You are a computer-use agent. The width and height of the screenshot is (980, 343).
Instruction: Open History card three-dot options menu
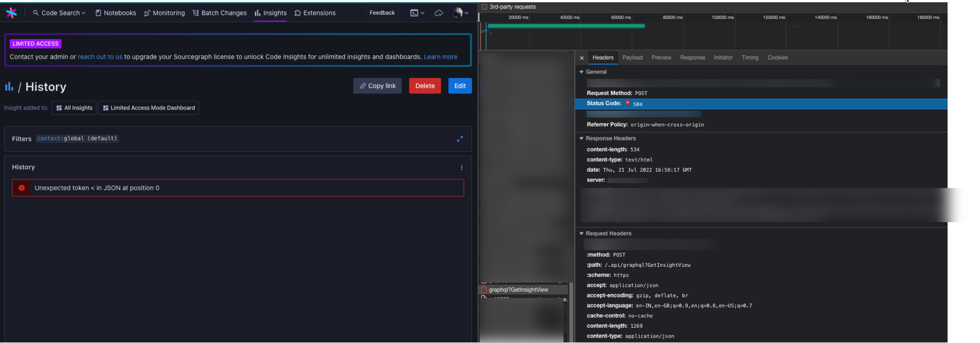tap(461, 168)
